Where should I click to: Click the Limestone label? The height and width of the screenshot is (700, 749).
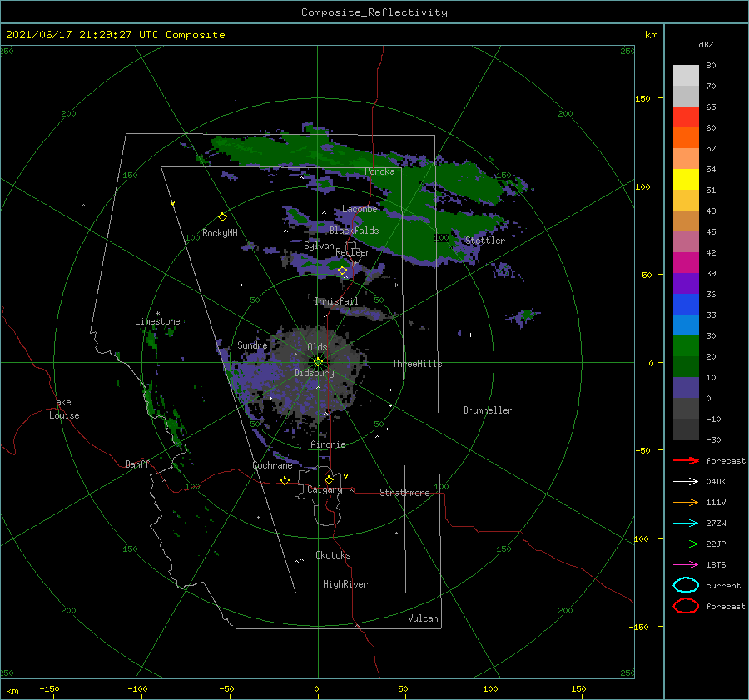pos(157,321)
